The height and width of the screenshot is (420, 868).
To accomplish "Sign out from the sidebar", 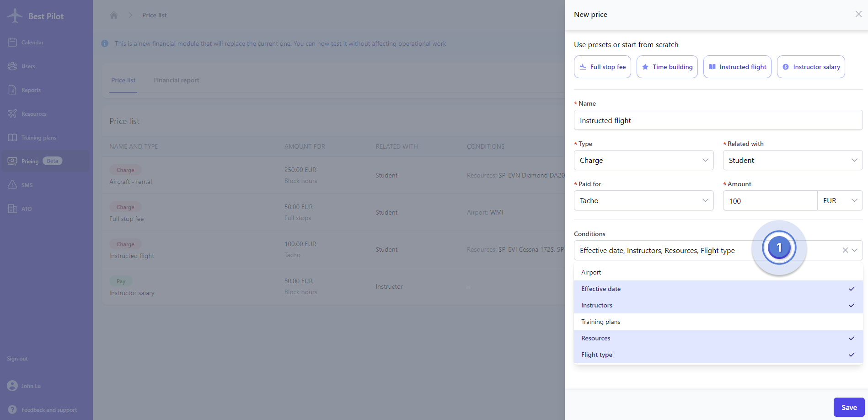I will point(17,359).
